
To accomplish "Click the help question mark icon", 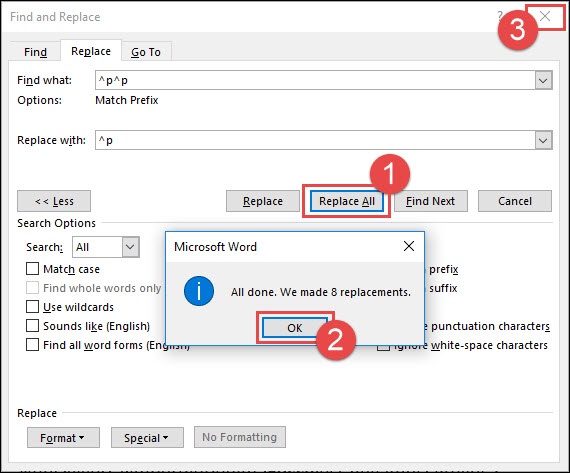I will [501, 16].
